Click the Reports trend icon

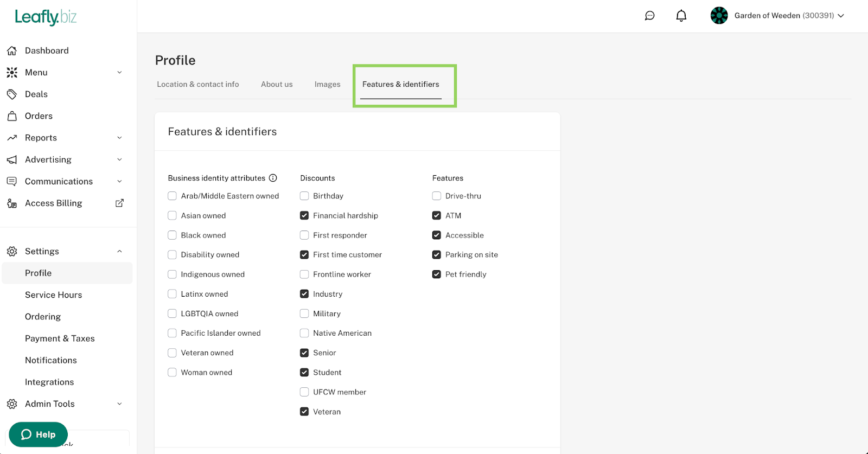coord(12,138)
